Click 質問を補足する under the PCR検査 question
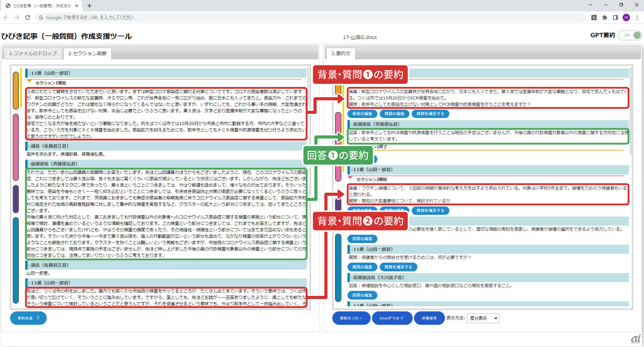This screenshot has width=644, height=347. [x=430, y=114]
